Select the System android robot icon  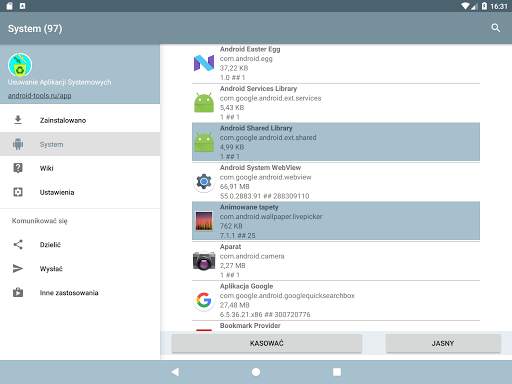[x=18, y=144]
